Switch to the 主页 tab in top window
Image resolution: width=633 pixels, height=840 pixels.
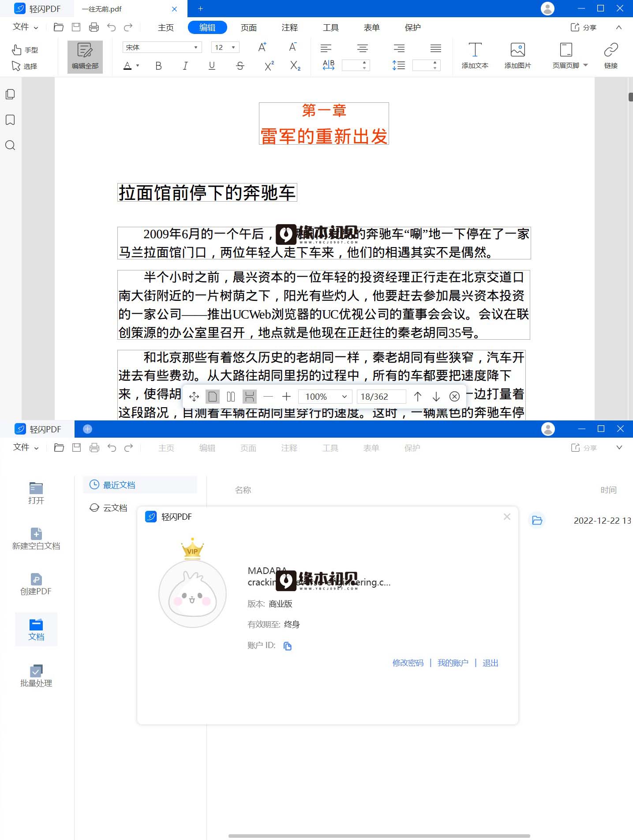tap(166, 27)
